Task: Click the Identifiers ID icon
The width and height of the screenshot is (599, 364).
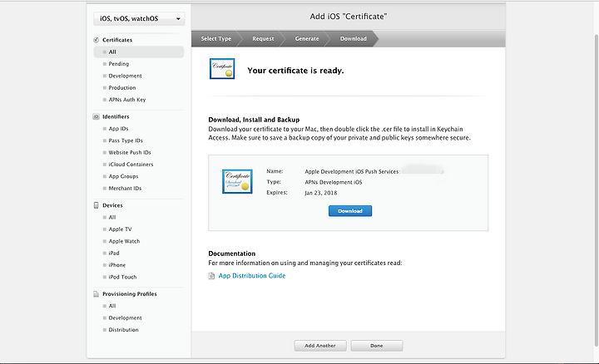Action: [x=97, y=116]
